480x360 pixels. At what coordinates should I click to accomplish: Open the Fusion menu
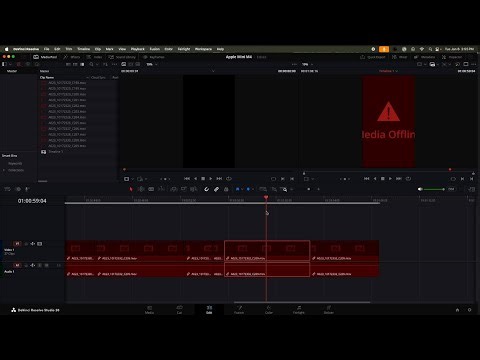(x=155, y=49)
